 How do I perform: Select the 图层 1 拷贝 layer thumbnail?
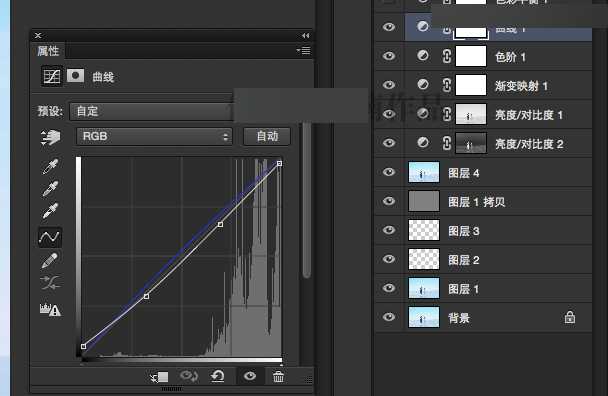point(424,201)
